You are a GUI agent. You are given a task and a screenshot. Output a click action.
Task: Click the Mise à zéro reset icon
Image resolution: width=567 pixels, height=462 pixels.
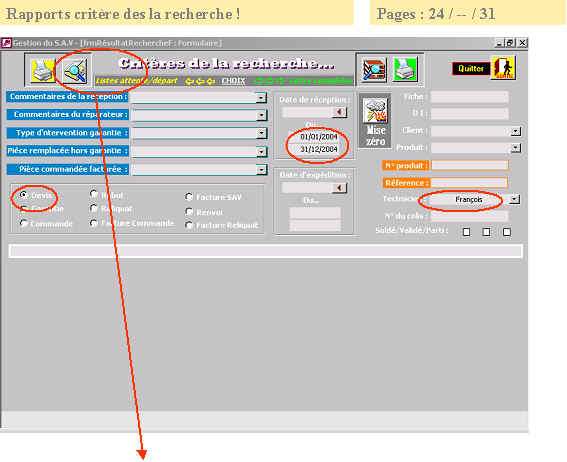click(375, 121)
